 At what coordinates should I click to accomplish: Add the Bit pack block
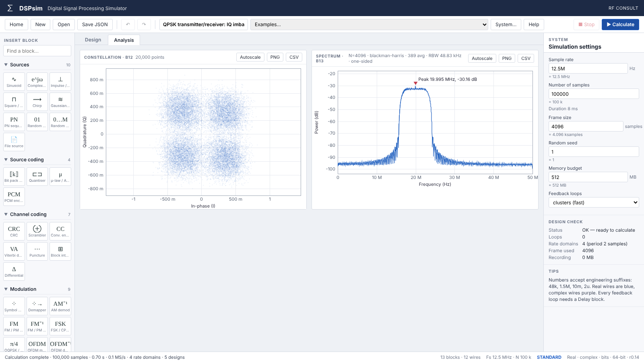[x=14, y=177]
